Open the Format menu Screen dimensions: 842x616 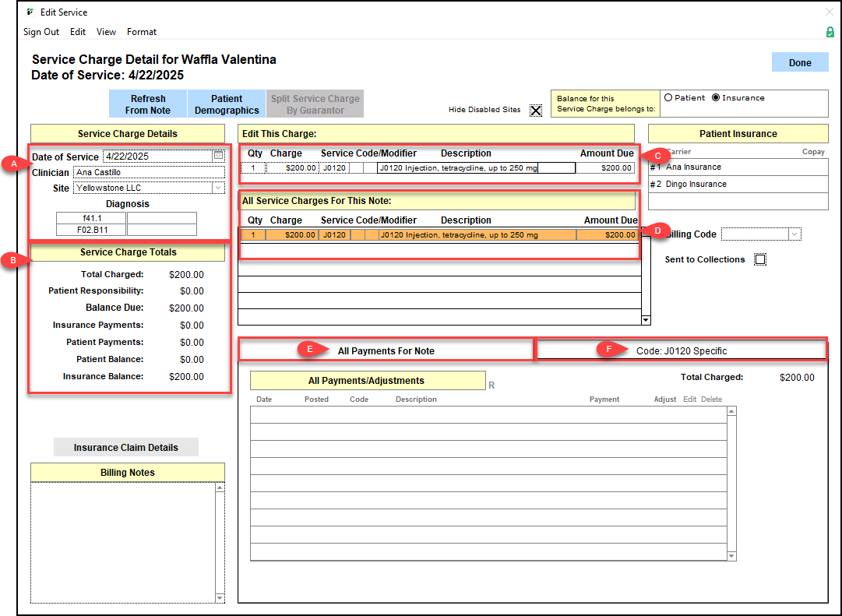[x=142, y=32]
